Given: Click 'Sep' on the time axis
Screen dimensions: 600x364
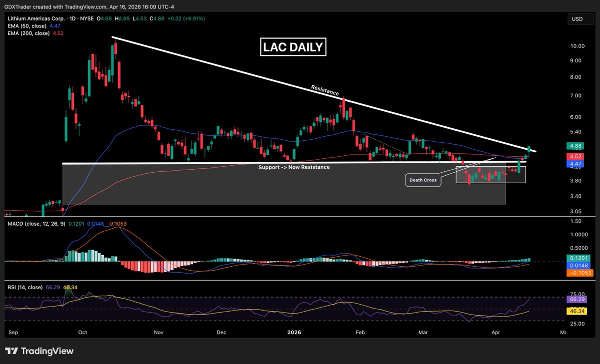Looking at the screenshot, I should point(13,332).
